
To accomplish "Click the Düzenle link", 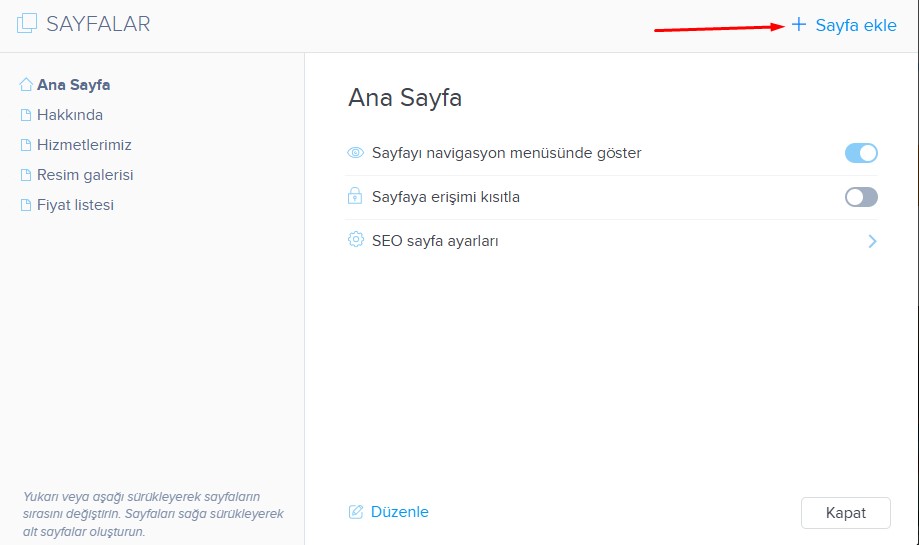I will click(399, 512).
